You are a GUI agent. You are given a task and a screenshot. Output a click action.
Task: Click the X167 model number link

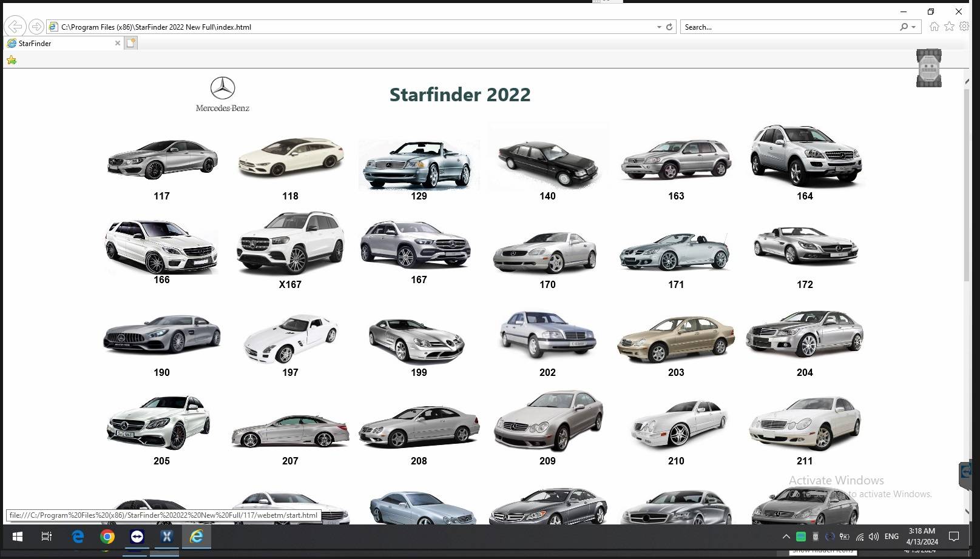coord(290,284)
